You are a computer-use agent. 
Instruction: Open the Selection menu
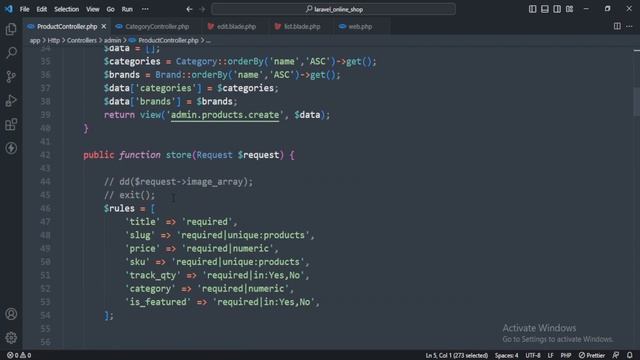(67, 9)
